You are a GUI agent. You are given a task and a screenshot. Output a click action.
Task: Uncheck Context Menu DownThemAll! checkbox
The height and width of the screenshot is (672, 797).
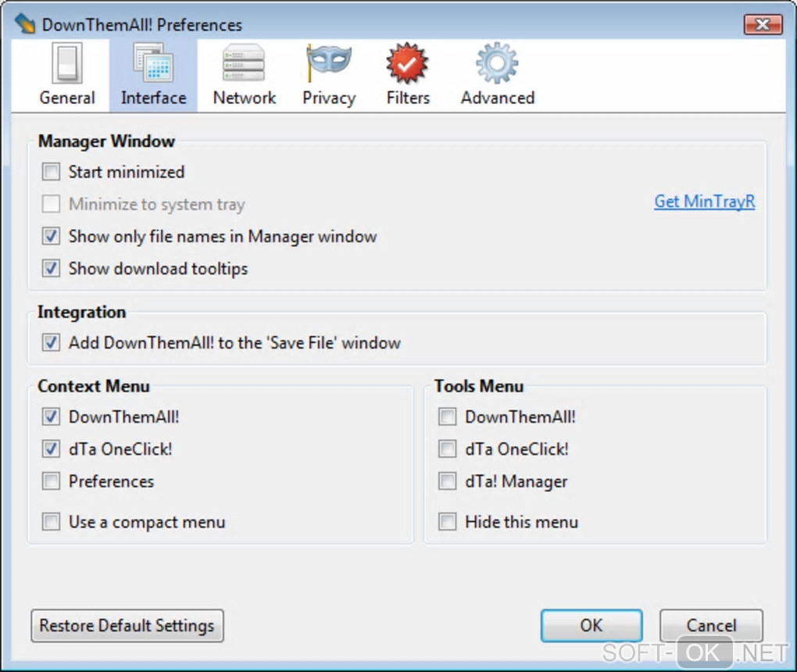[x=51, y=416]
